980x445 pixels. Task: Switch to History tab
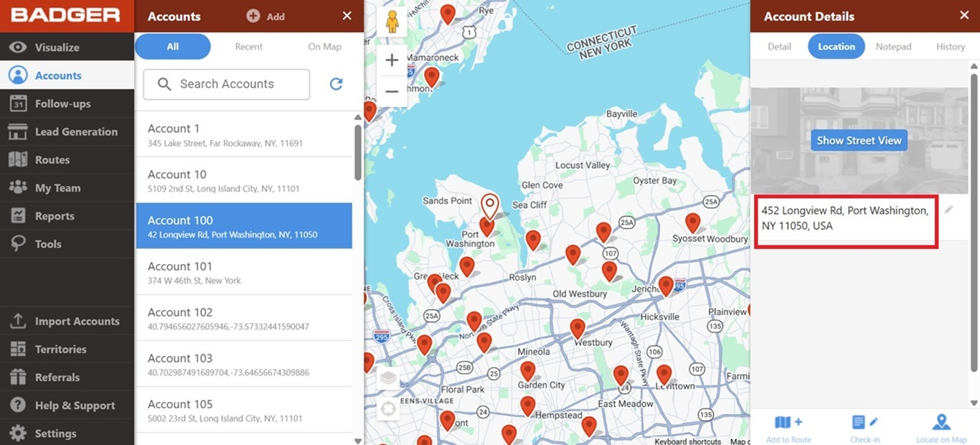tap(950, 47)
